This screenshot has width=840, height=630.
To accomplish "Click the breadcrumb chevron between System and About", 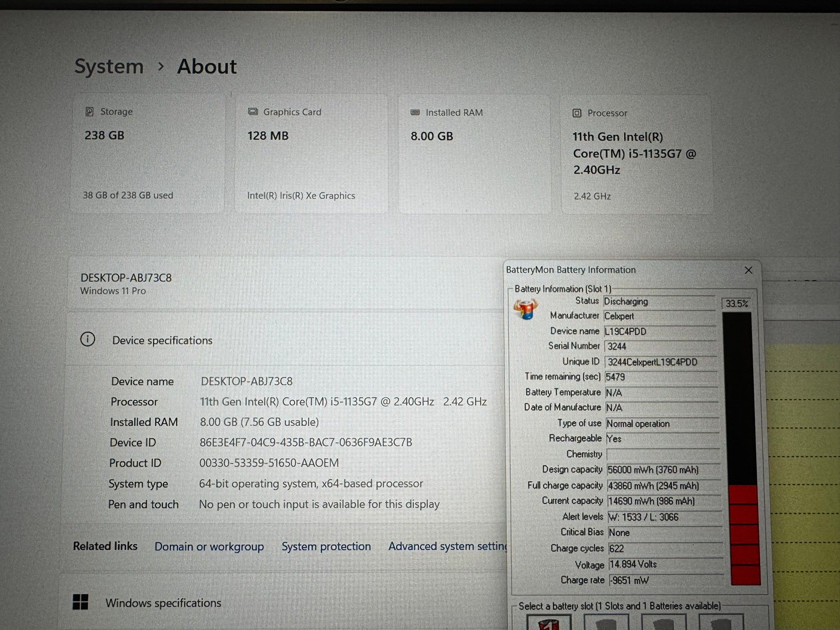I will coord(161,66).
